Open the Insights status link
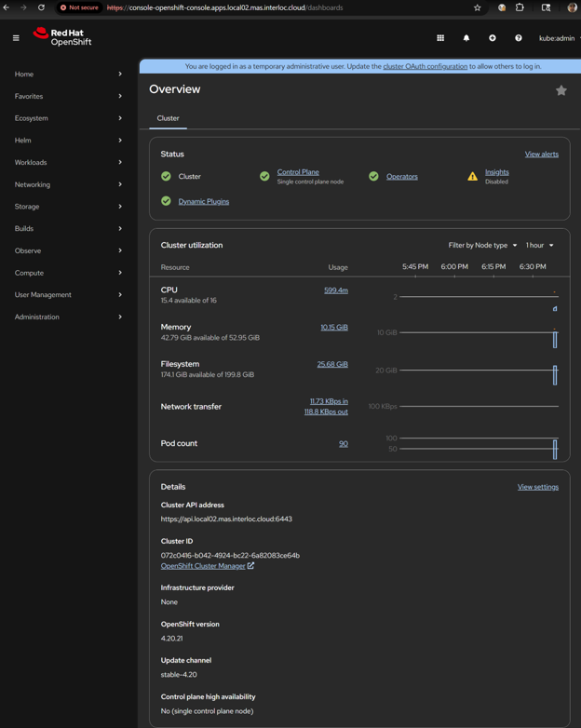The image size is (581, 728). coord(497,172)
